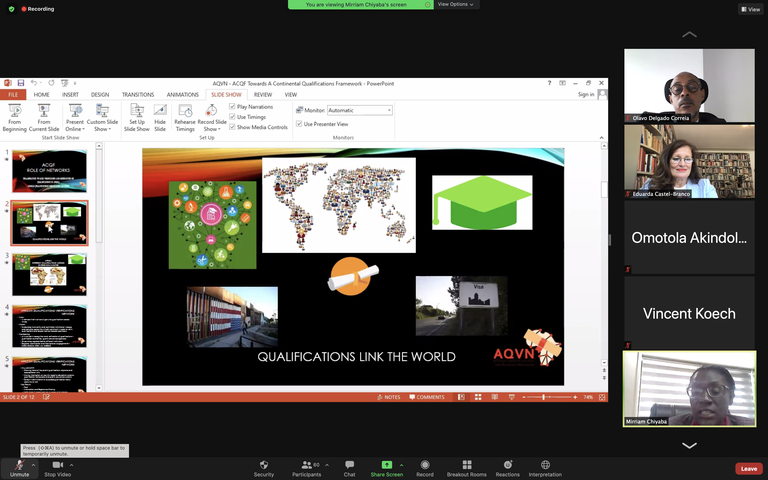Select slide 3 thumbnail in the panel
768x480 pixels.
[50, 274]
